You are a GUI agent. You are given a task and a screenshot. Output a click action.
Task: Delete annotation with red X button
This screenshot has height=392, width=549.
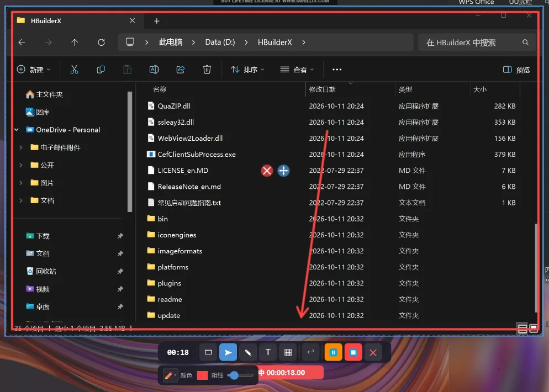pos(267,171)
